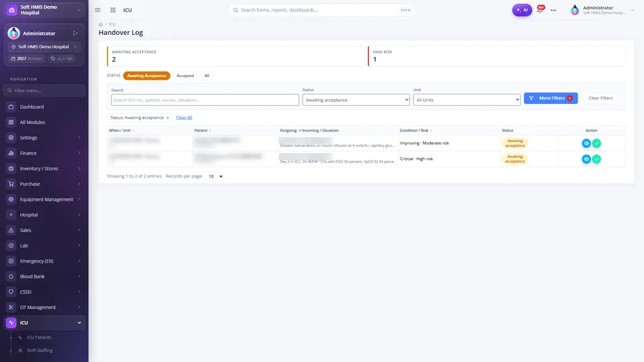Click the home breadcrumb icon
The height and width of the screenshot is (362, 644).
(x=101, y=24)
